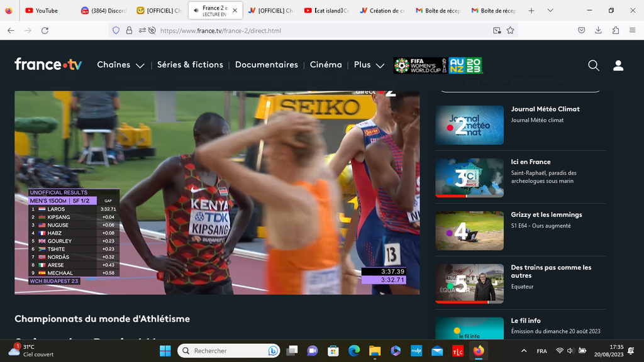Click the FRA language indicator
Image resolution: width=644 pixels, height=362 pixels.
pyautogui.click(x=541, y=351)
